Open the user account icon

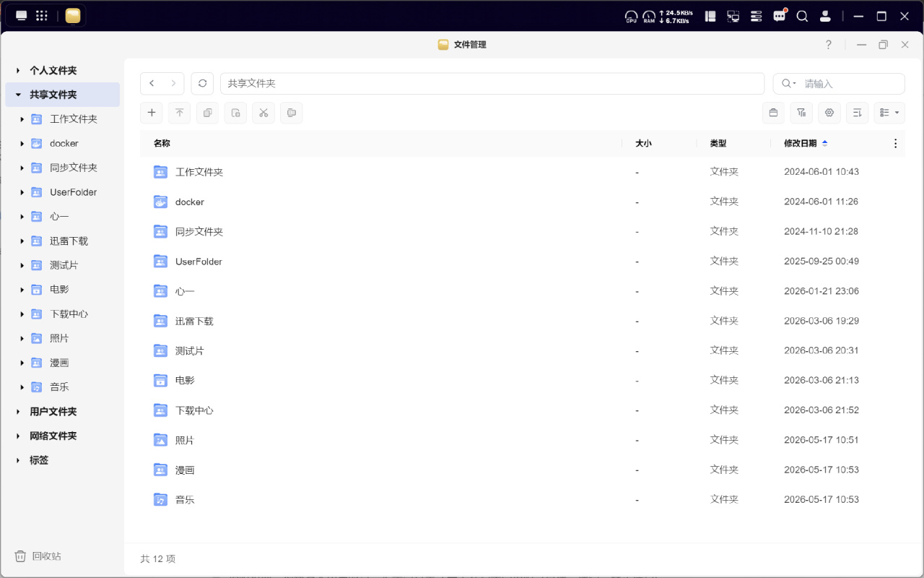pos(825,16)
